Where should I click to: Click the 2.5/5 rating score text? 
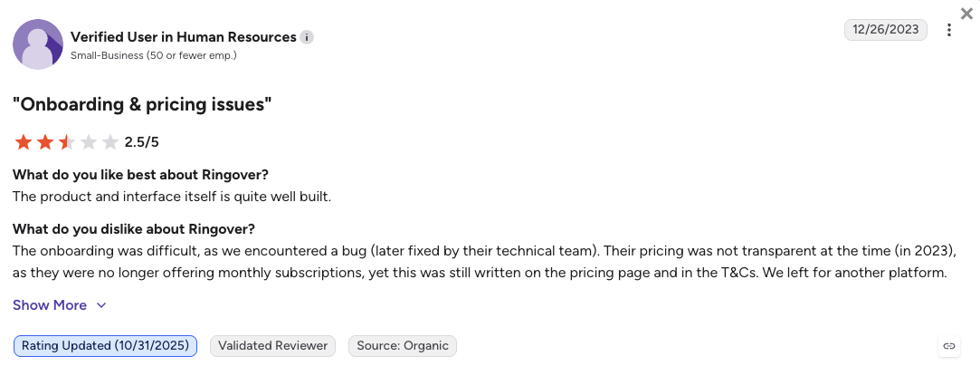coord(142,142)
